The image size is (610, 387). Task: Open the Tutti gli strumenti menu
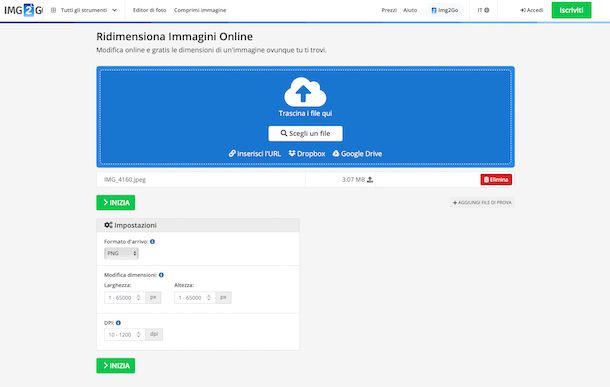click(x=89, y=10)
